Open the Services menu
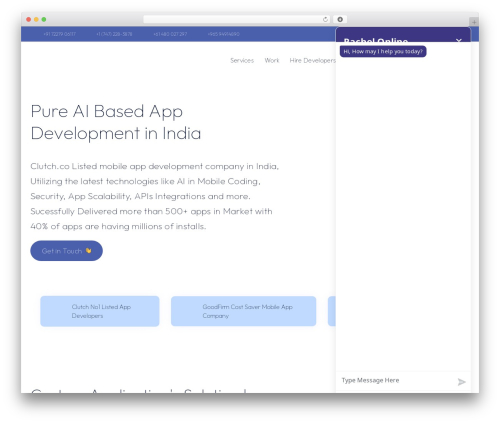The height and width of the screenshot is (423, 500). [242, 60]
